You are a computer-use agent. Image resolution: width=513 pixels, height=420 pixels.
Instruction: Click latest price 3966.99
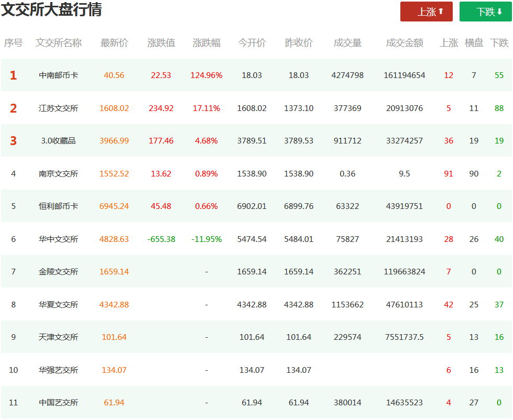coord(114,141)
